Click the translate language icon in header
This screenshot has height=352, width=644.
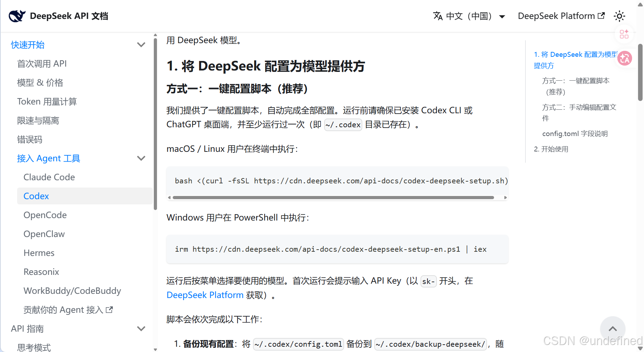(x=438, y=16)
